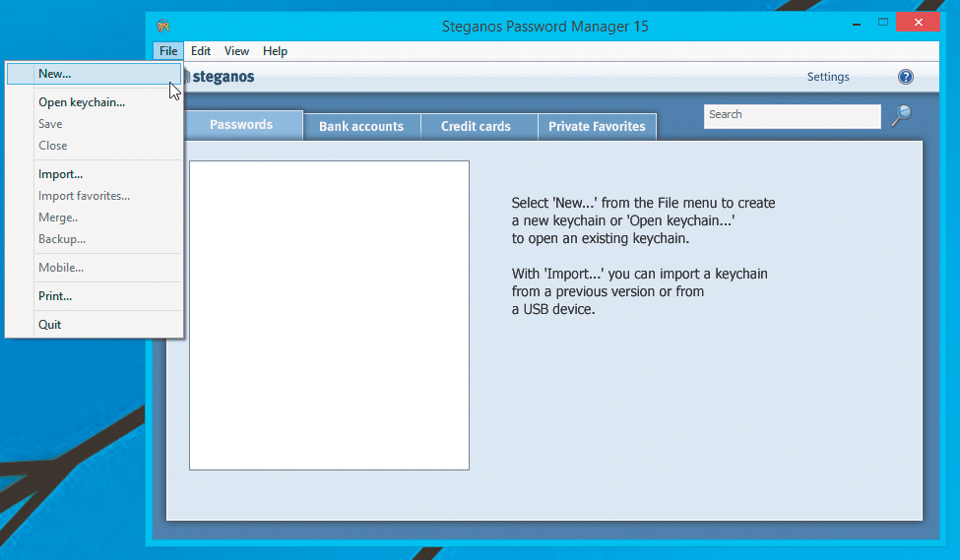
Task: Collapse the open File menu
Action: pos(168,51)
